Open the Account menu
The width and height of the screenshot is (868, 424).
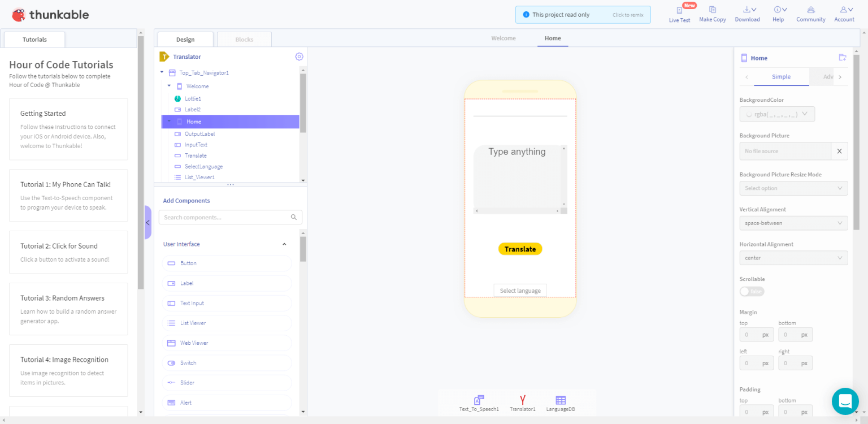click(x=844, y=14)
